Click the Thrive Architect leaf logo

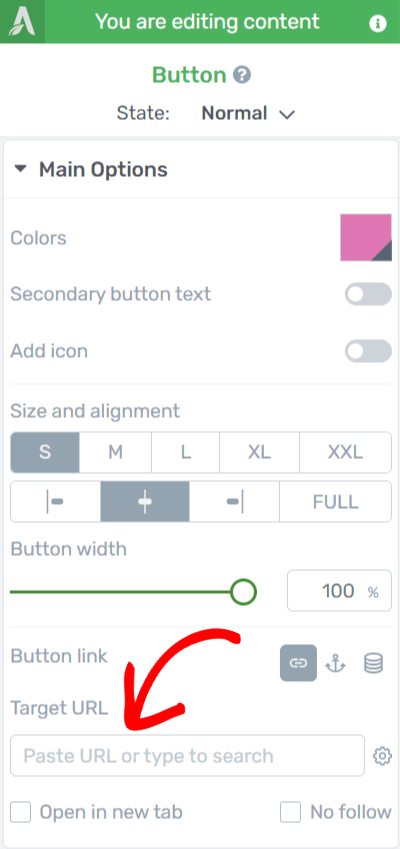(x=22, y=22)
